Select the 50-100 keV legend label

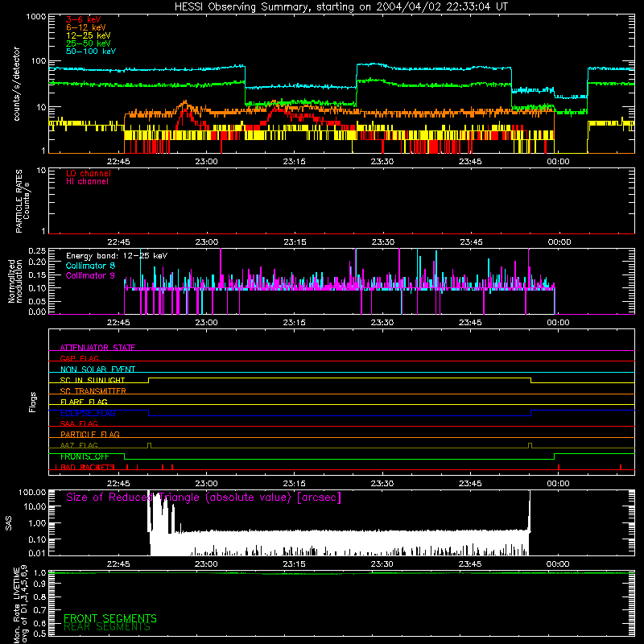91,52
